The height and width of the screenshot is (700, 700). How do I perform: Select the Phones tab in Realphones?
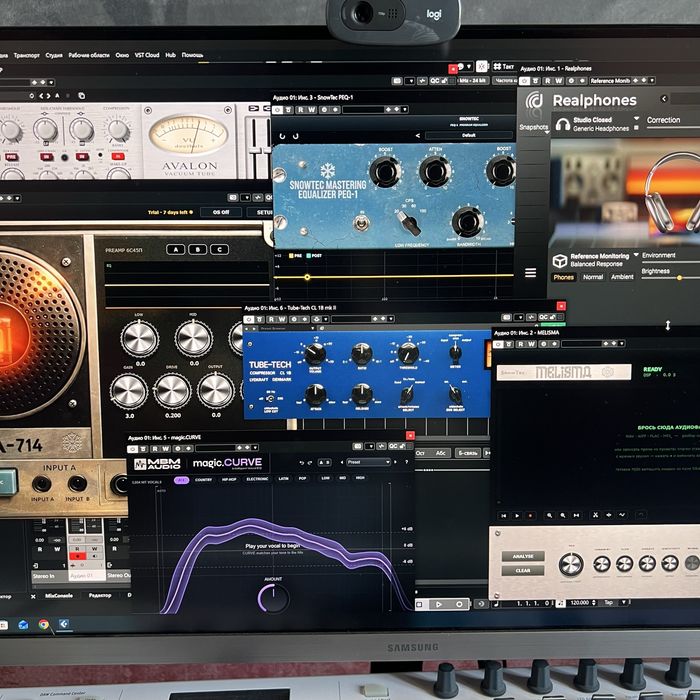[563, 277]
